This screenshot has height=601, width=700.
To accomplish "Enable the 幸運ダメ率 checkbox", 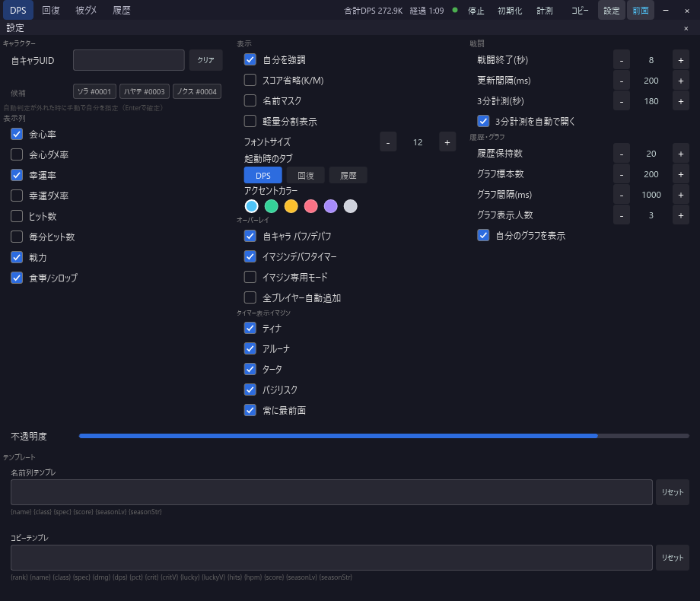I will pyautogui.click(x=17, y=196).
